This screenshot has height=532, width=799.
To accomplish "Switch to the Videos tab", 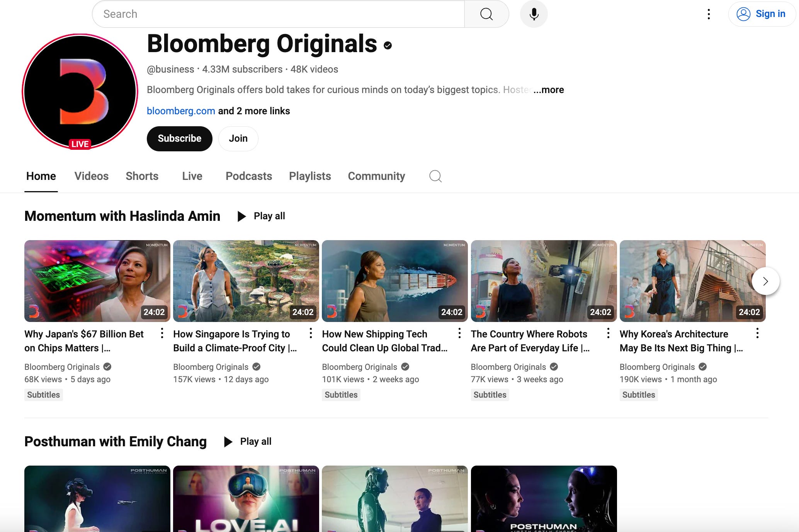I will pos(92,176).
